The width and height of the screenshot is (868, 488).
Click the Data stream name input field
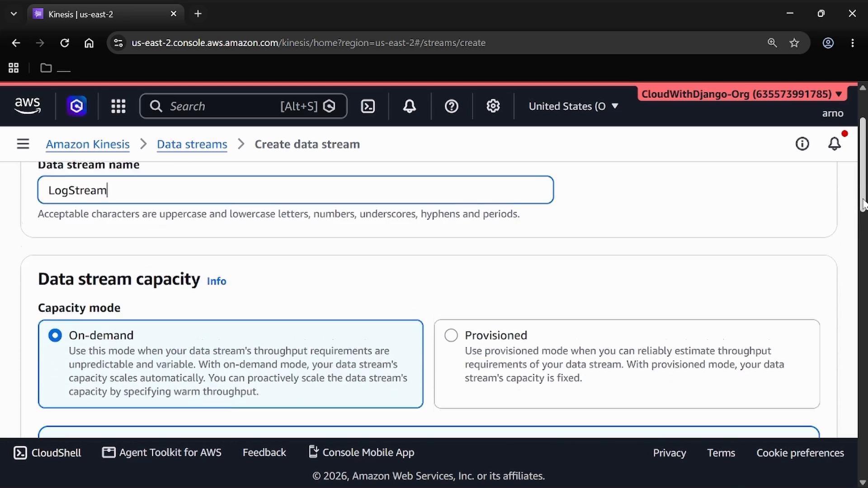[x=296, y=190]
